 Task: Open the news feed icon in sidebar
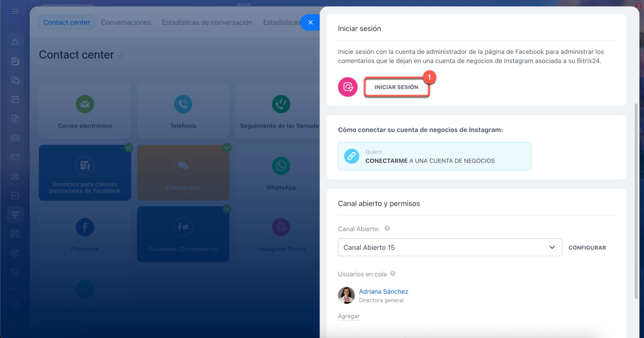pyautogui.click(x=15, y=61)
